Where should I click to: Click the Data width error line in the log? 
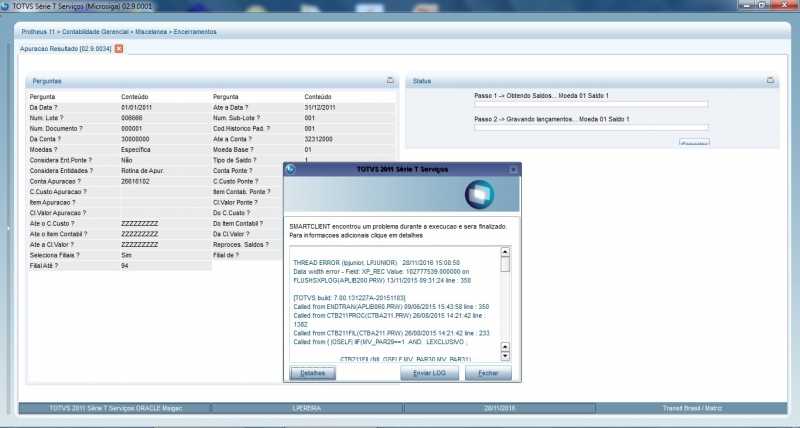381,272
